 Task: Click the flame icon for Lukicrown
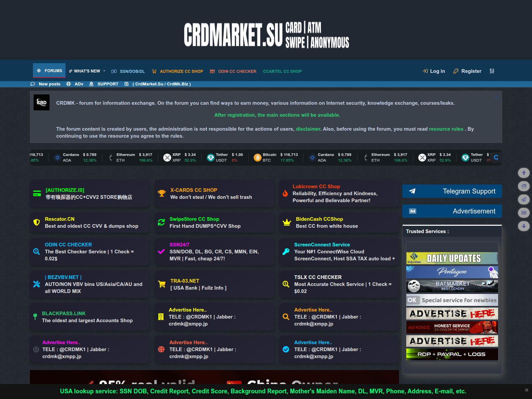pos(285,194)
